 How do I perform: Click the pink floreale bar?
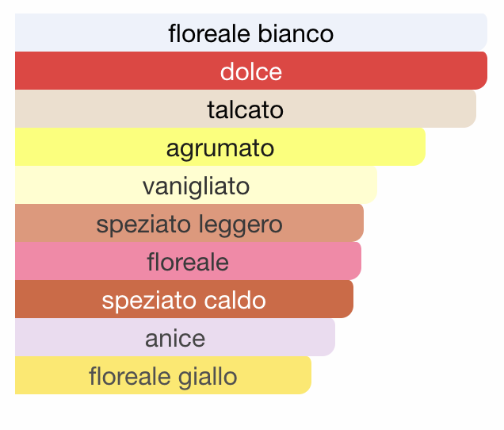[x=188, y=261]
